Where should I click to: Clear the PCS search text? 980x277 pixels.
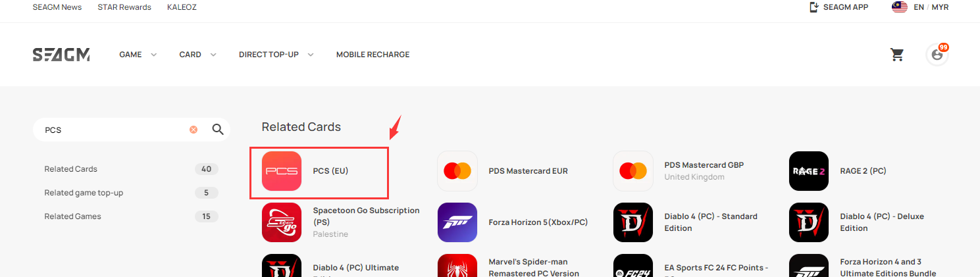[193, 130]
